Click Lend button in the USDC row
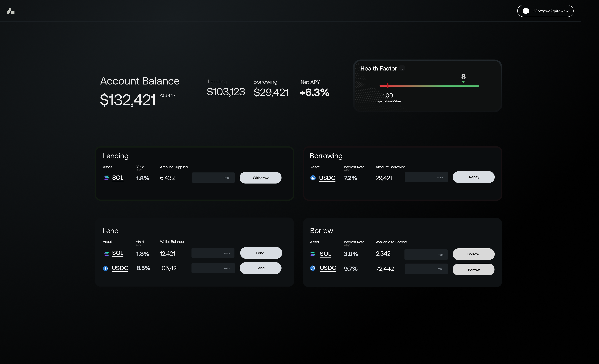599x364 pixels. [260, 268]
